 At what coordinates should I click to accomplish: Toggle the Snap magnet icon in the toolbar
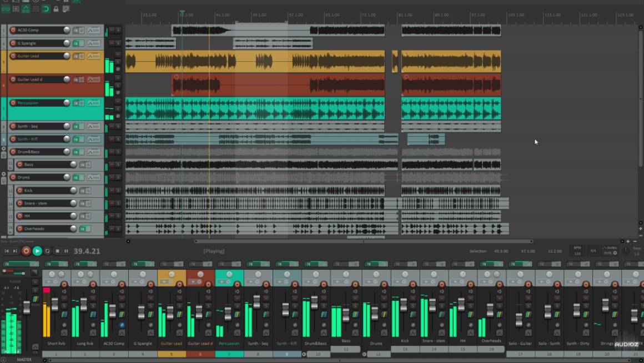tap(46, 9)
